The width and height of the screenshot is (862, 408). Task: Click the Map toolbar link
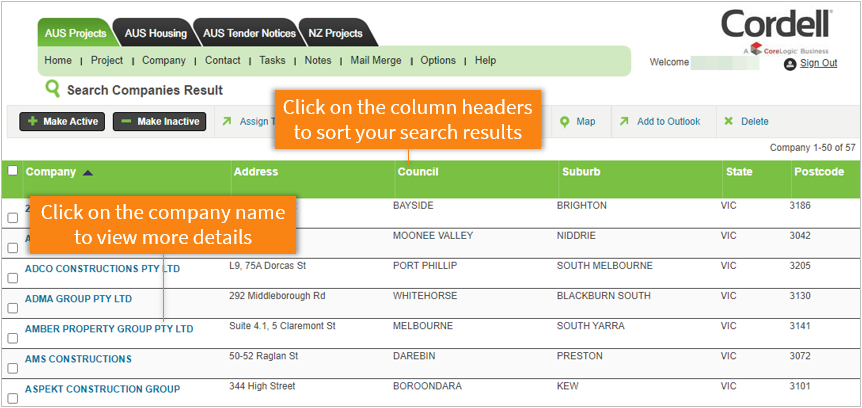(x=585, y=122)
